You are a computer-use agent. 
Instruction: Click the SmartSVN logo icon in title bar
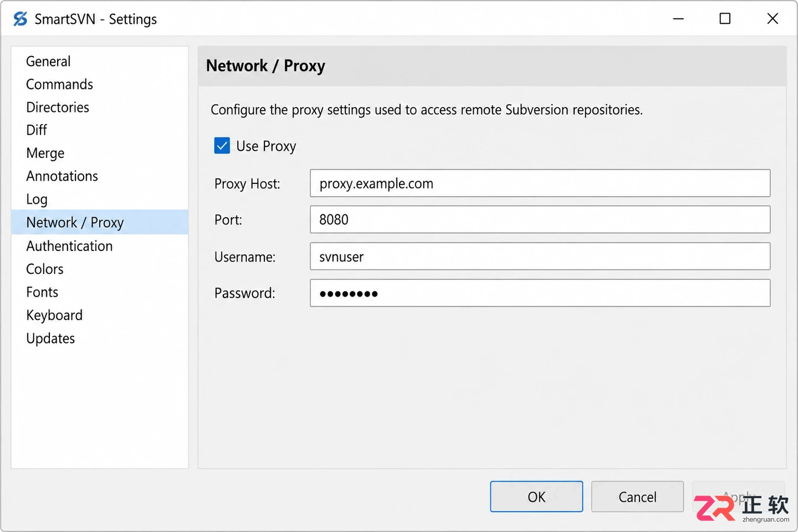point(21,19)
